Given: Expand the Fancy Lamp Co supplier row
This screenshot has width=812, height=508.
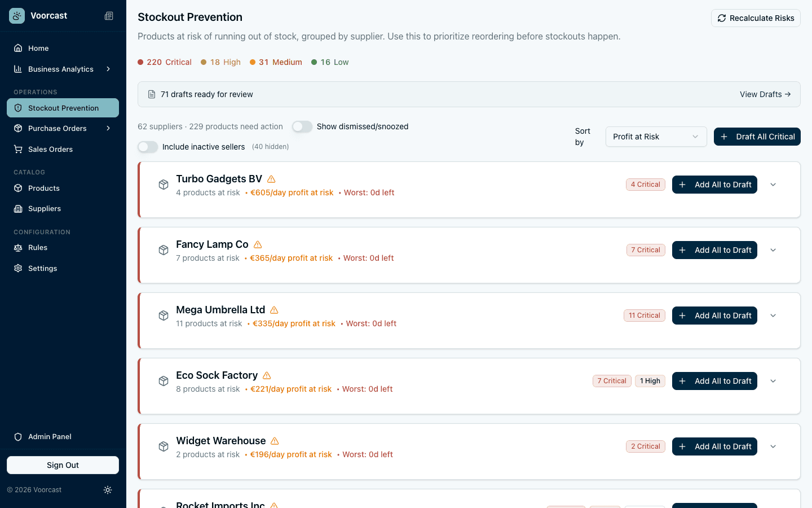Looking at the screenshot, I should coord(773,249).
